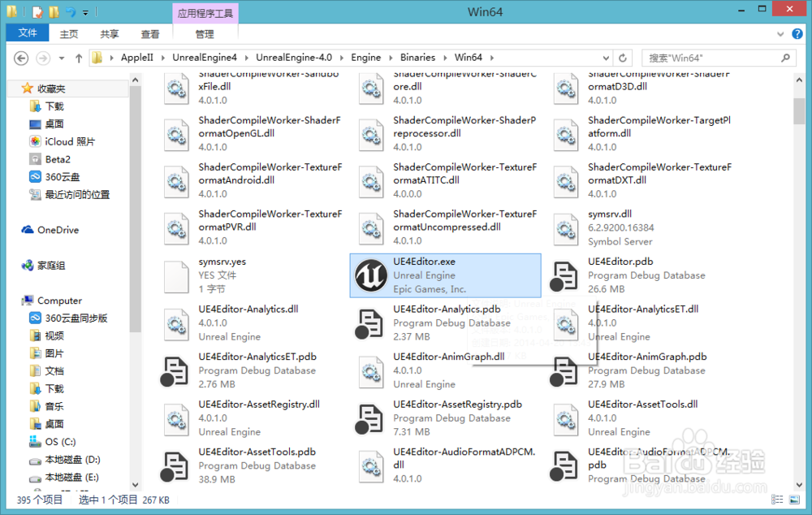The width and height of the screenshot is (812, 515).
Task: Open 360云盘 in favorites
Action: (x=63, y=176)
